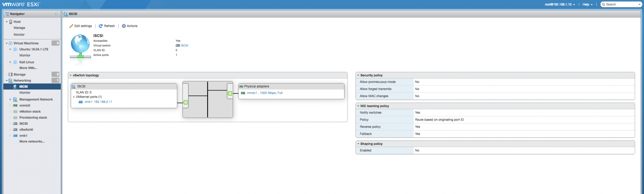Click inside the Search field
Viewport: 644px width, 194px height.
(x=621, y=5)
